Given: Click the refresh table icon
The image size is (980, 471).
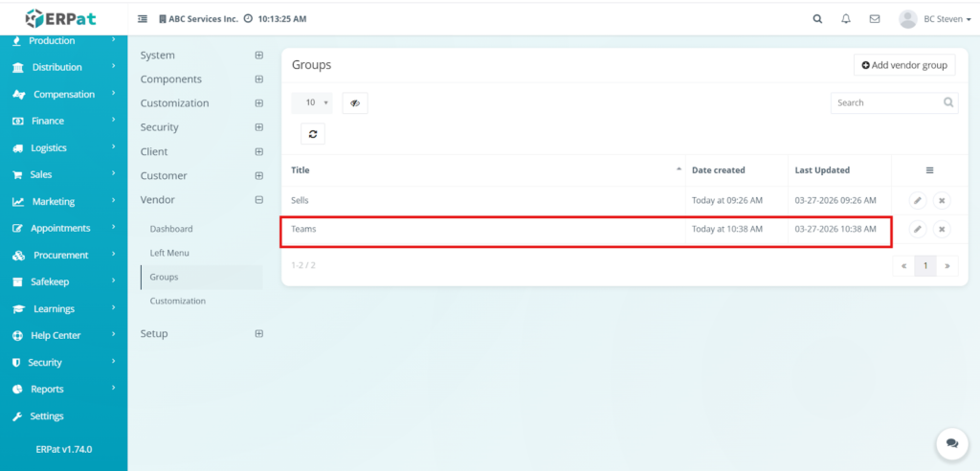Looking at the screenshot, I should click(313, 134).
